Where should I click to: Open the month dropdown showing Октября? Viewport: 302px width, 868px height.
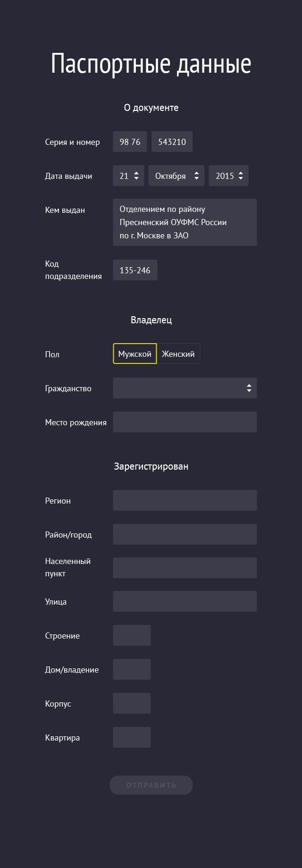[x=176, y=176]
